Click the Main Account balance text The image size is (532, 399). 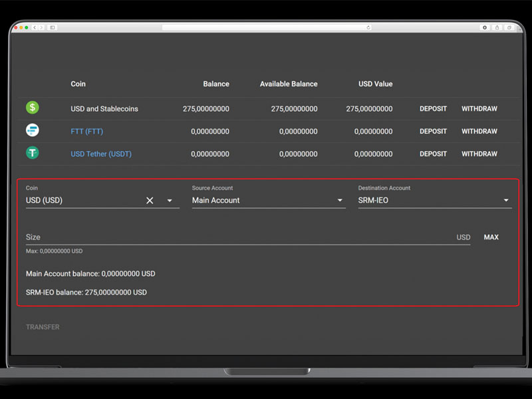pos(90,274)
